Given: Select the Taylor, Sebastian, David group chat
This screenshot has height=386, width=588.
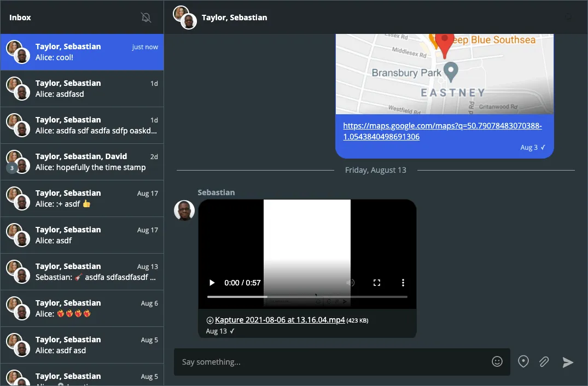Looking at the screenshot, I should click(82, 162).
